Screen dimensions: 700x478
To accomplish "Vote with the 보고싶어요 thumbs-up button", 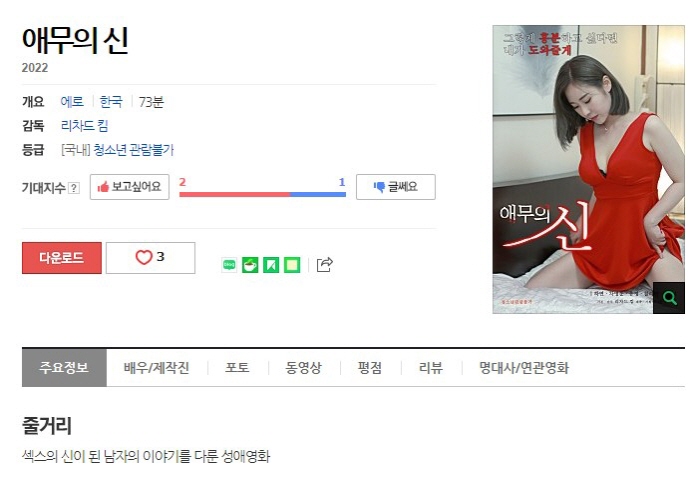I will [x=129, y=187].
